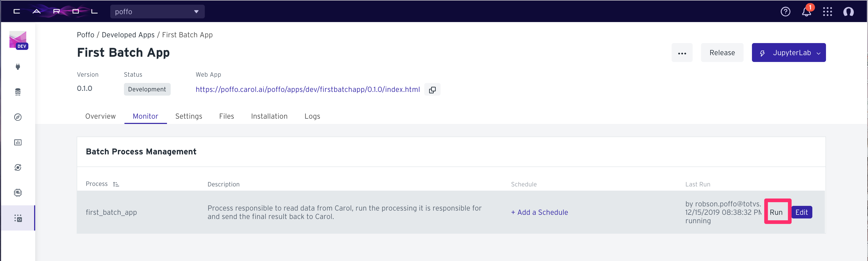Open the Logs tab
Image resolution: width=868 pixels, height=261 pixels.
point(312,117)
